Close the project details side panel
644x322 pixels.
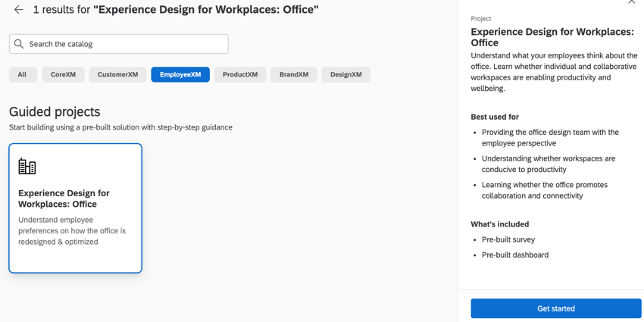click(631, 2)
